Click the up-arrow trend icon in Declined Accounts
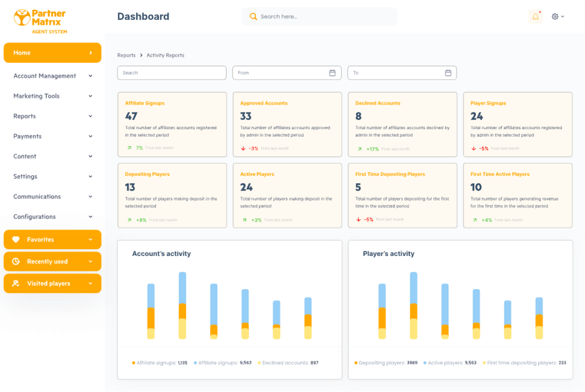 point(360,149)
